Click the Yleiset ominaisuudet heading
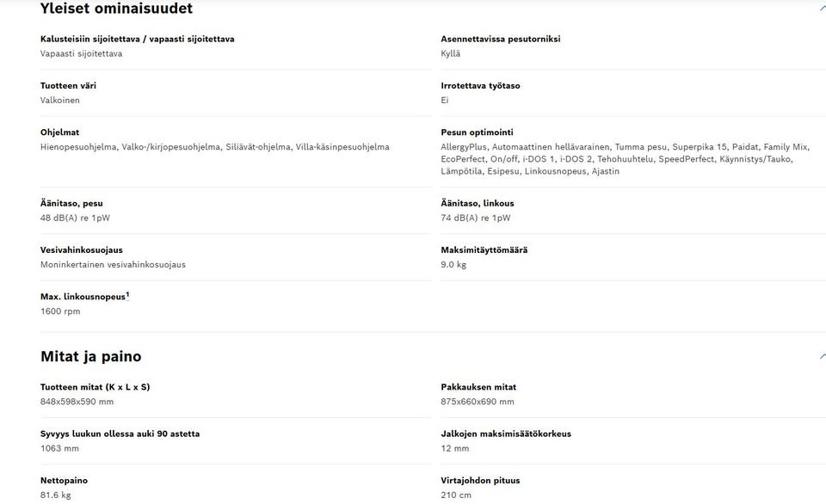 click(x=116, y=9)
